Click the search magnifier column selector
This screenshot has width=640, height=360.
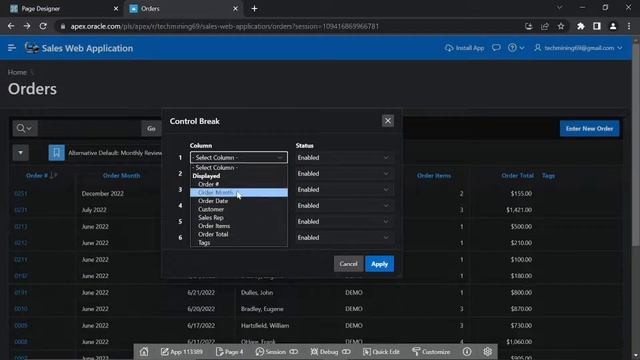[24, 128]
